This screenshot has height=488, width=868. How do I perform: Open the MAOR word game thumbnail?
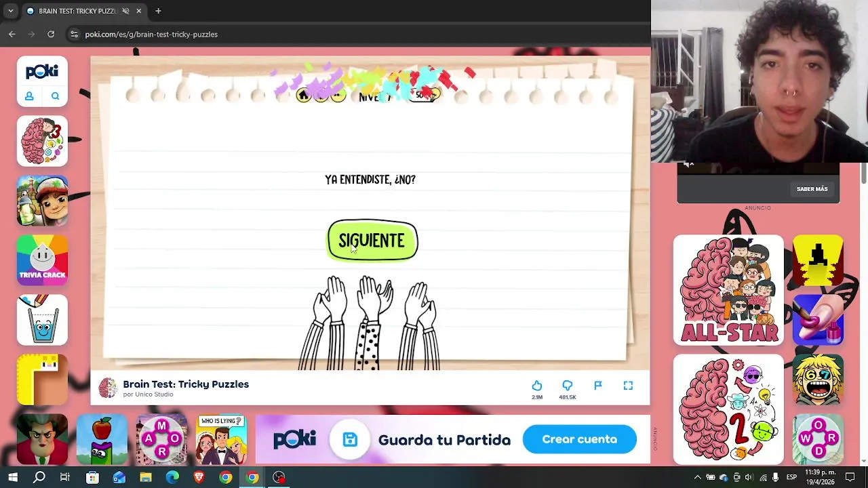point(161,439)
